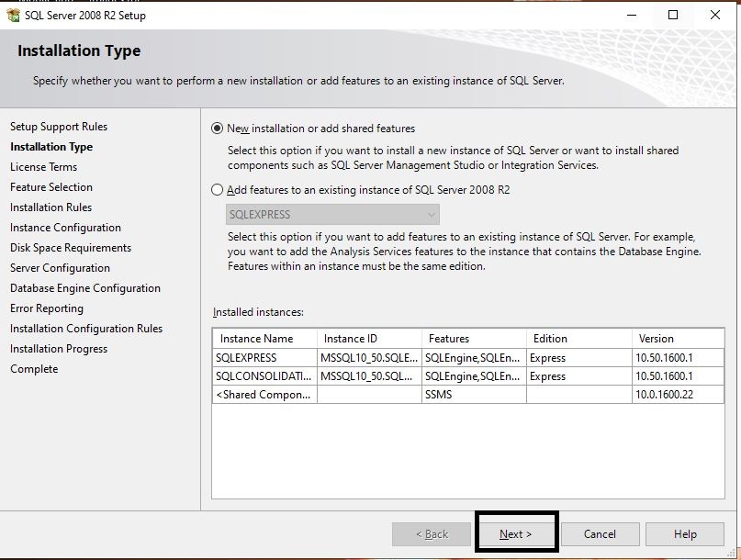This screenshot has height=560, width=741.
Task: Select Installation Rules step
Action: click(x=51, y=207)
